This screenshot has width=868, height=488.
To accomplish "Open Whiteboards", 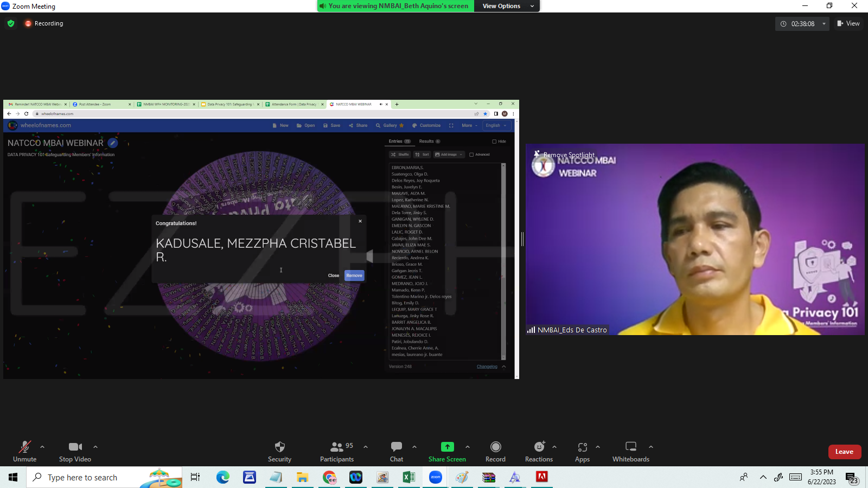I will (631, 451).
